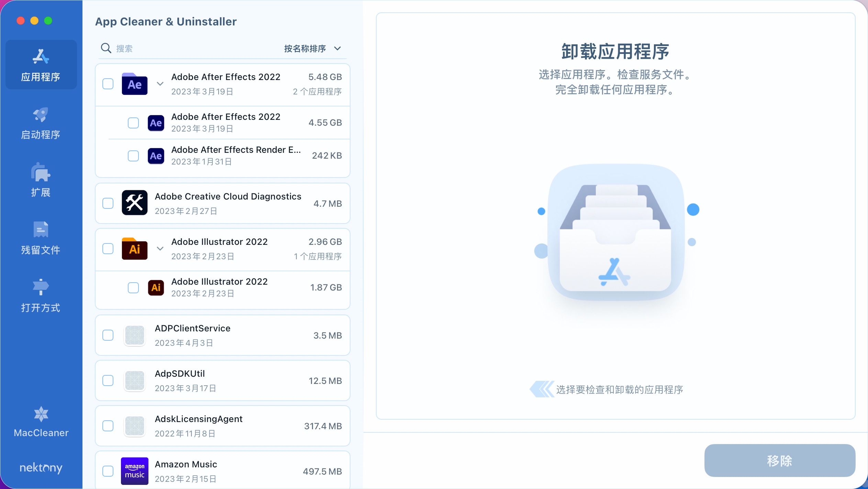Close the window with the red button

coord(21,21)
